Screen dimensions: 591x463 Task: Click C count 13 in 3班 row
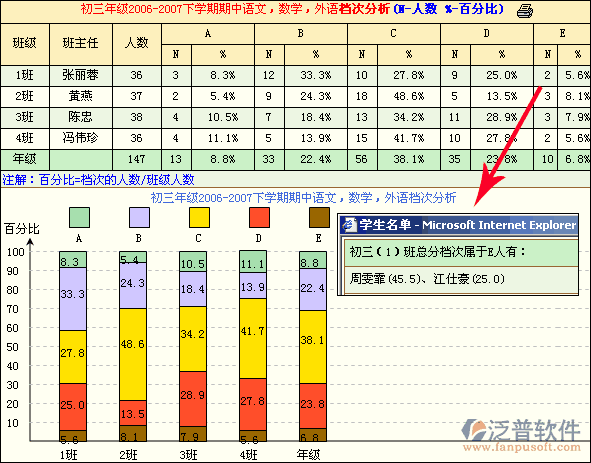(361, 117)
